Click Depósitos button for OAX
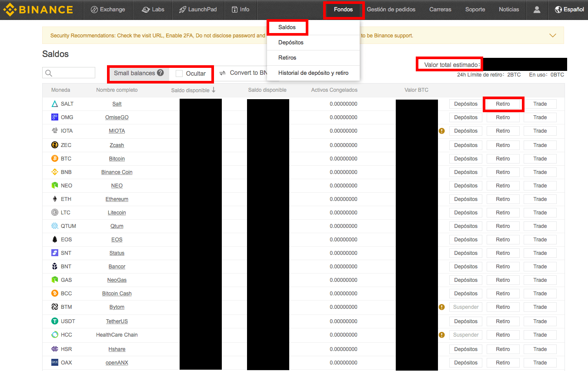 pyautogui.click(x=466, y=363)
